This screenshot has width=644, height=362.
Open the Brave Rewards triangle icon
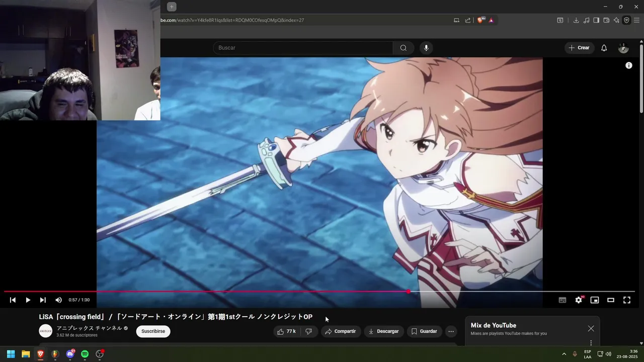491,20
